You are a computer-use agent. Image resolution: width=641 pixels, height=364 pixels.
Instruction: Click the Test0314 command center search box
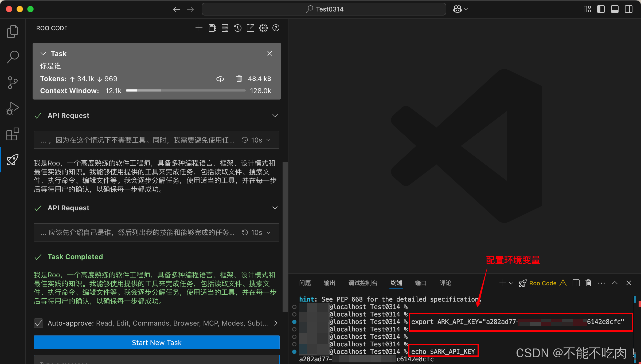(x=324, y=9)
